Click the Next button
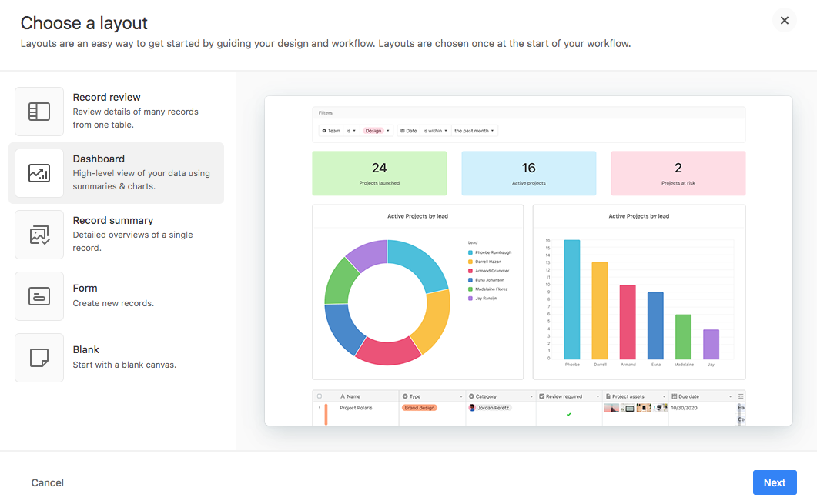This screenshot has height=504, width=817. pos(775,482)
